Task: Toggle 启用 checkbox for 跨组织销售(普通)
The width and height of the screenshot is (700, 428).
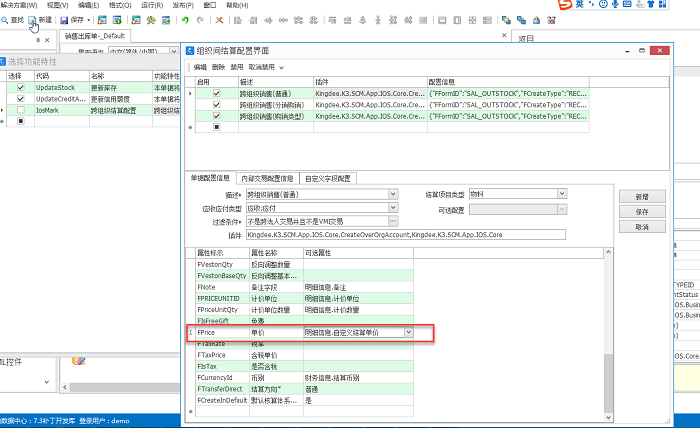Action: point(216,94)
